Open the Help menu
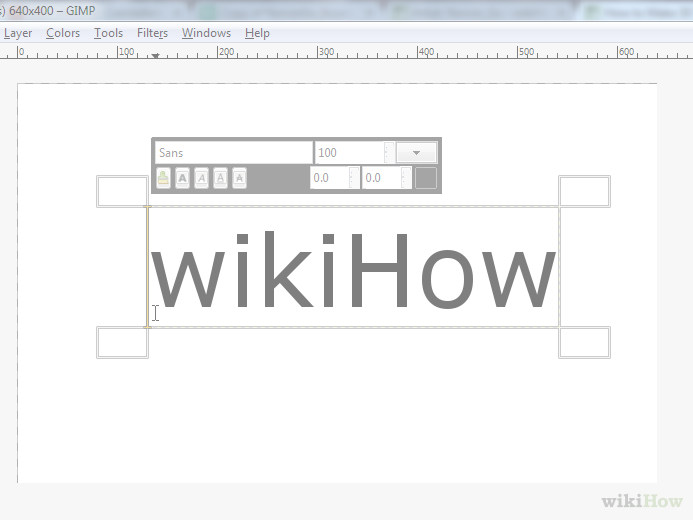 [x=257, y=33]
